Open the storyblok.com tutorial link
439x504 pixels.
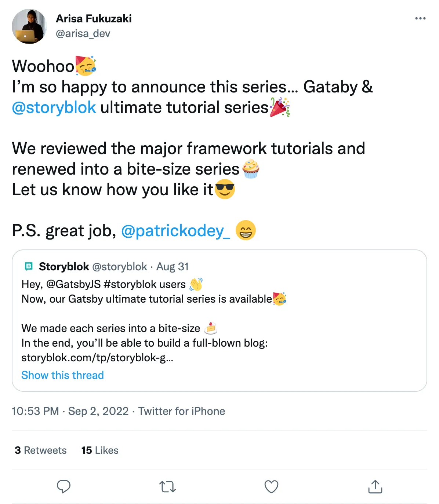97,358
